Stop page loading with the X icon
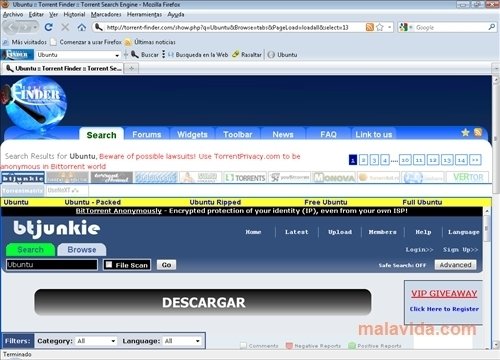The height and width of the screenshot is (360, 500). (65, 27)
